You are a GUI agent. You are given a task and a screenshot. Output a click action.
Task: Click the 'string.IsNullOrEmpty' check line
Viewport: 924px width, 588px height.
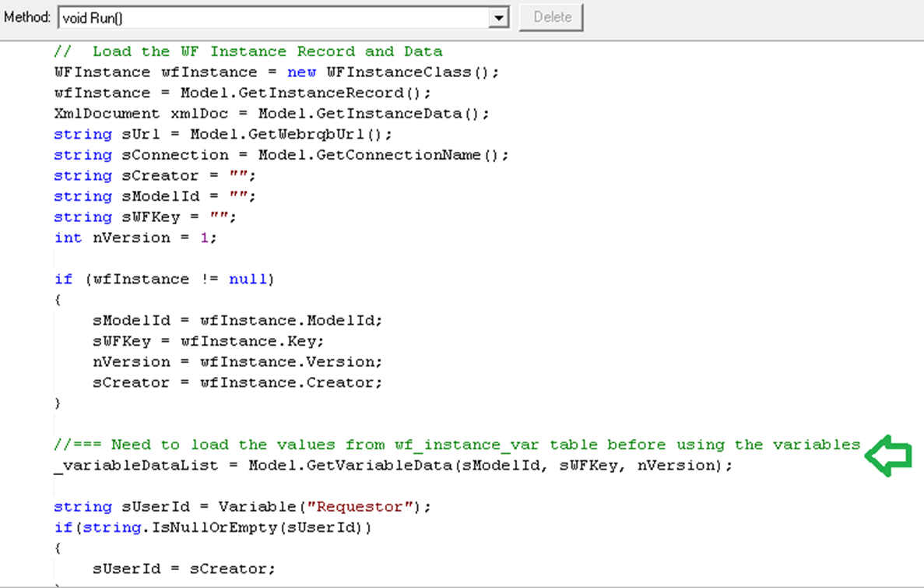(x=210, y=527)
